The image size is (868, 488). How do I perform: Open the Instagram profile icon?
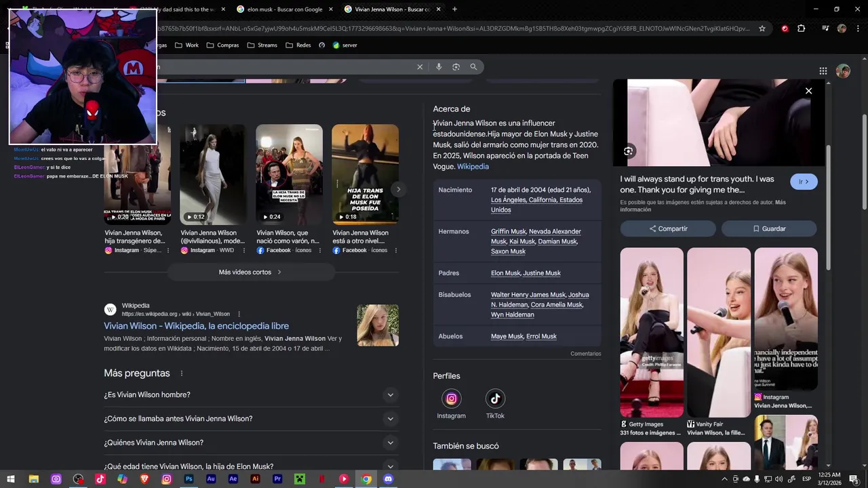pos(451,399)
